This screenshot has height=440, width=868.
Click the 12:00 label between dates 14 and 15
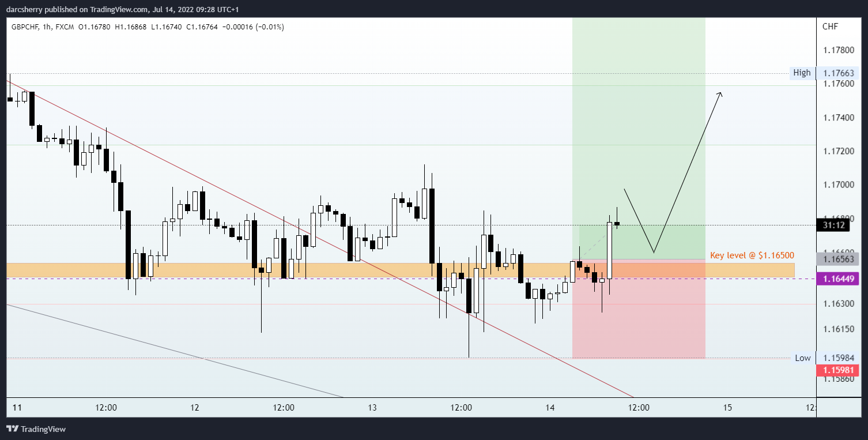[x=639, y=408]
